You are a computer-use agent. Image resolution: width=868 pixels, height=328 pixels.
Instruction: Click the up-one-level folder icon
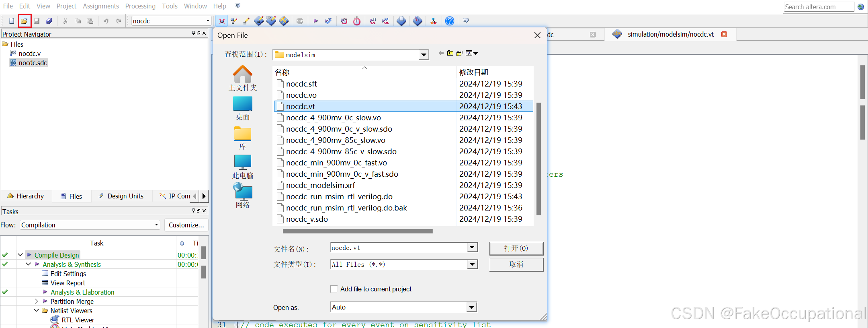click(450, 53)
